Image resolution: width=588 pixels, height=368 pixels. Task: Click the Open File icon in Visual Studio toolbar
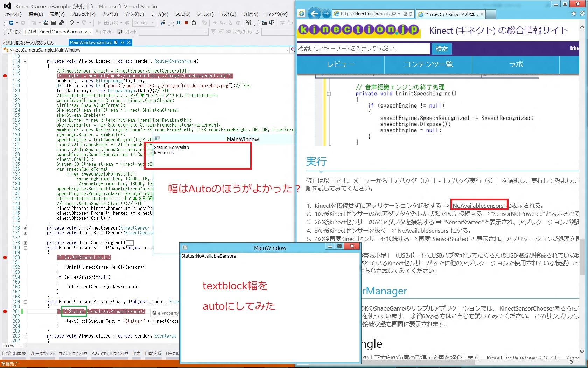46,23
